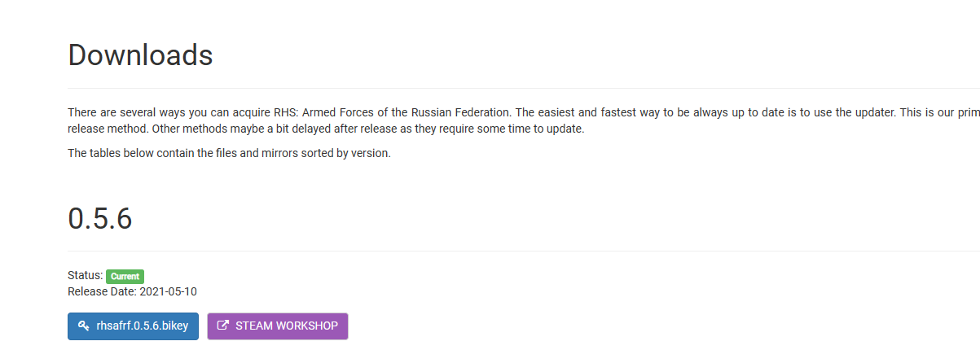Click the 0.5.6 version heading

[100, 219]
